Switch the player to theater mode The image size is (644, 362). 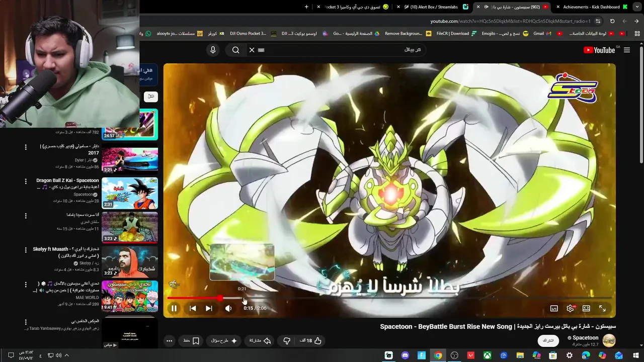point(586,308)
